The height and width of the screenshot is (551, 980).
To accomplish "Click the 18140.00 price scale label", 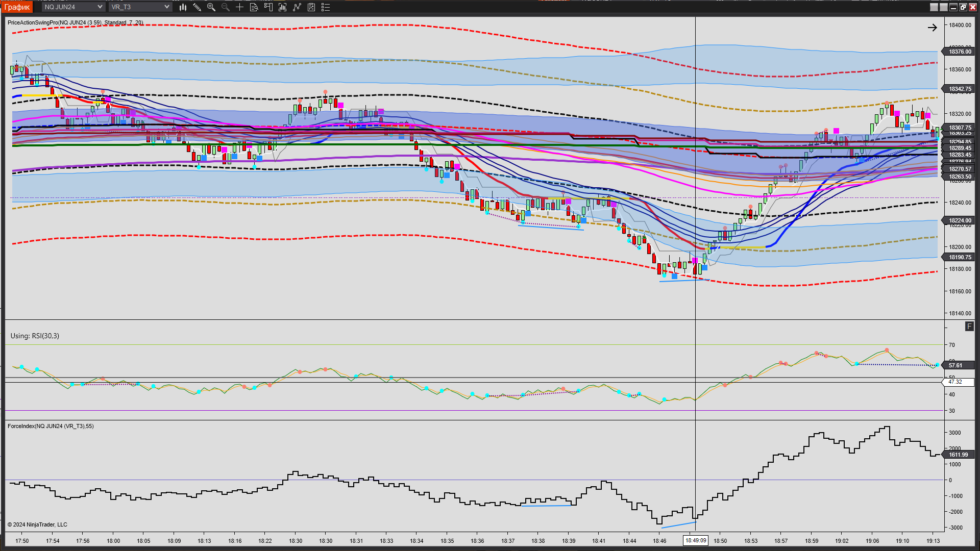I will tap(960, 313).
